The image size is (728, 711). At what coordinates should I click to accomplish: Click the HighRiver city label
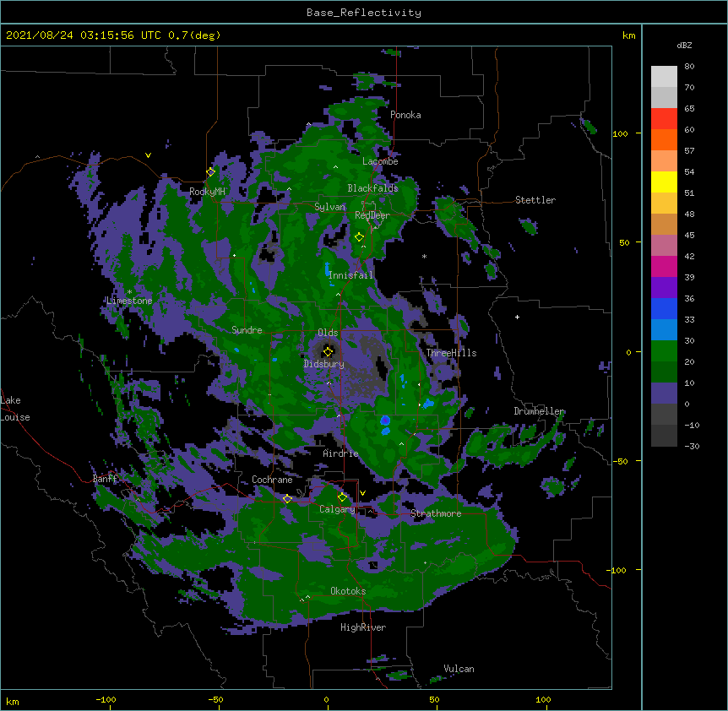(363, 627)
